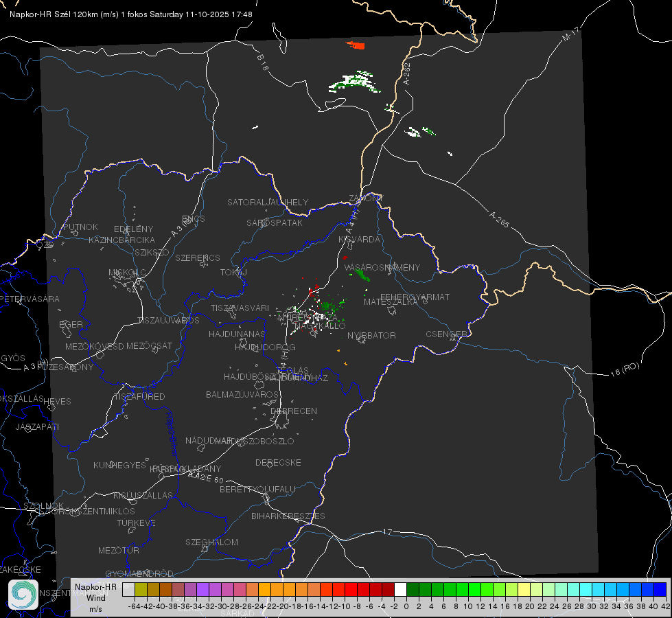The width and height of the screenshot is (672, 618).
Task: Select the HAJDÚNÁNÁS label
Action: coord(237,334)
